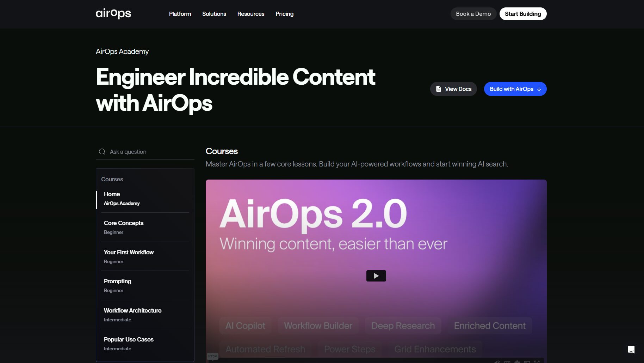Expand the Solutions navigation menu

[x=214, y=14]
